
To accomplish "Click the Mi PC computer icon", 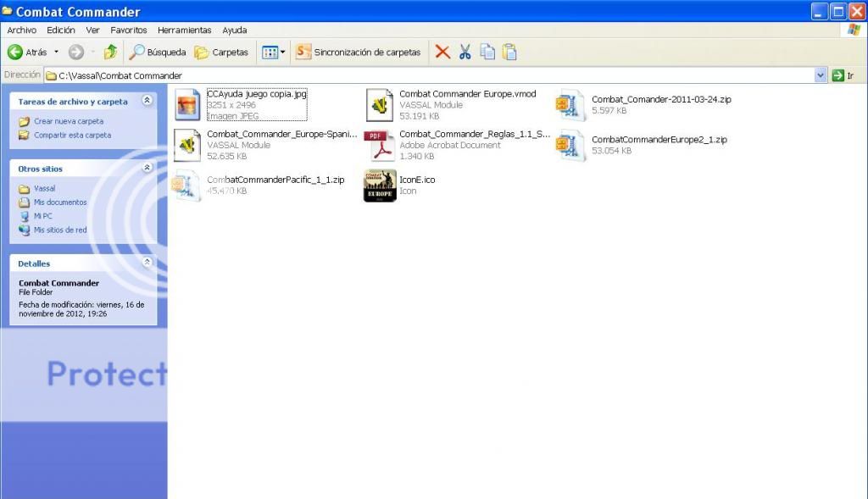I will pyautogui.click(x=24, y=216).
